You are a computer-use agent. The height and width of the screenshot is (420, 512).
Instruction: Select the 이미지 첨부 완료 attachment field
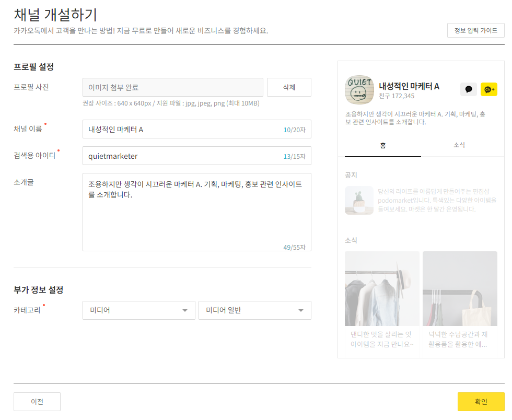pyautogui.click(x=172, y=87)
